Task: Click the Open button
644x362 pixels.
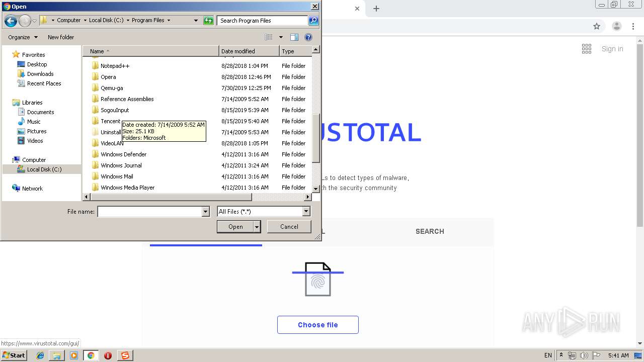Action: pyautogui.click(x=235, y=227)
